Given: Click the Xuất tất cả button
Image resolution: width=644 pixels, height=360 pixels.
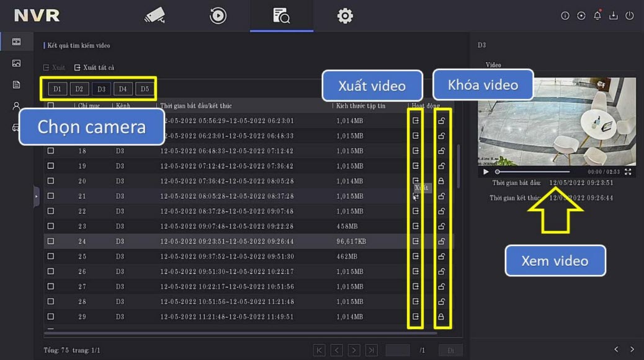Looking at the screenshot, I should point(94,68).
